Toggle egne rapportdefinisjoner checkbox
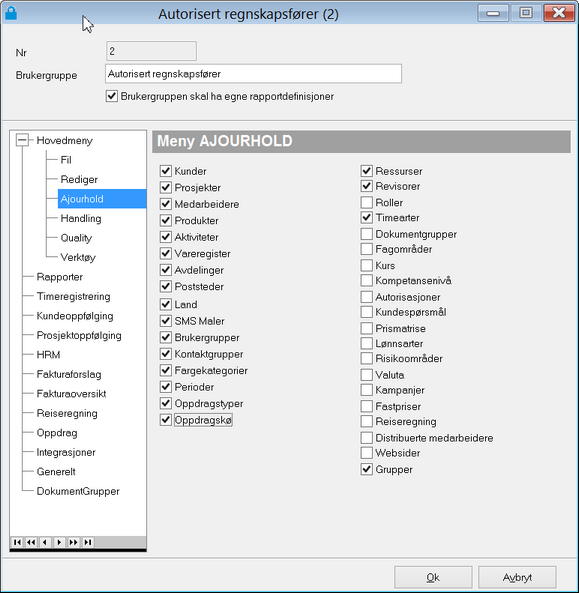 (x=112, y=96)
